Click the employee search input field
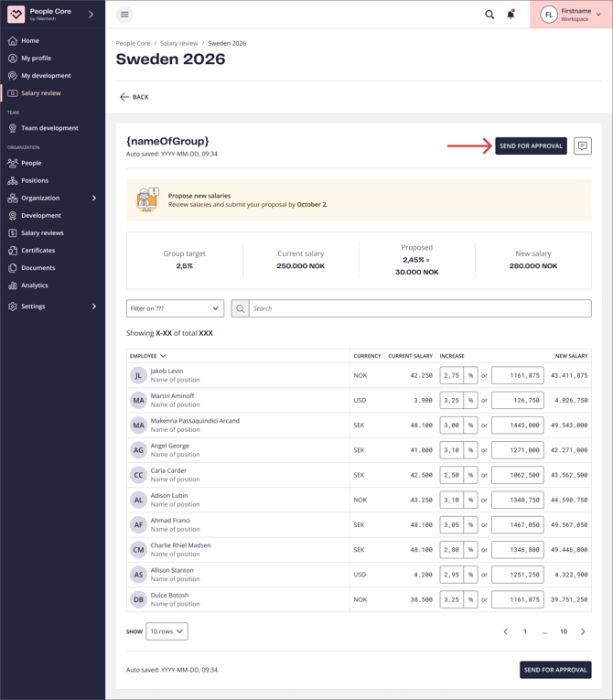 [x=419, y=308]
